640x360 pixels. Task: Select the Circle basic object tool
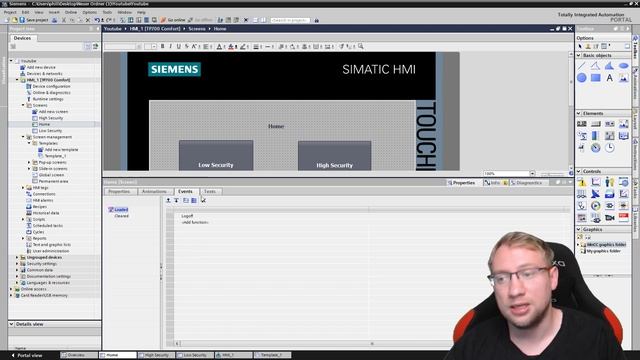tap(582, 78)
